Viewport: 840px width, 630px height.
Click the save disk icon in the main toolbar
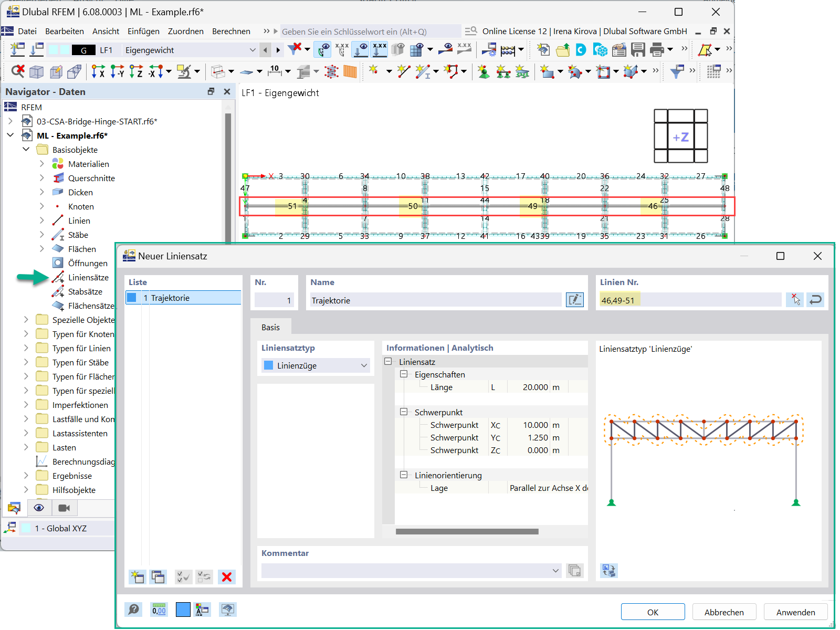638,50
